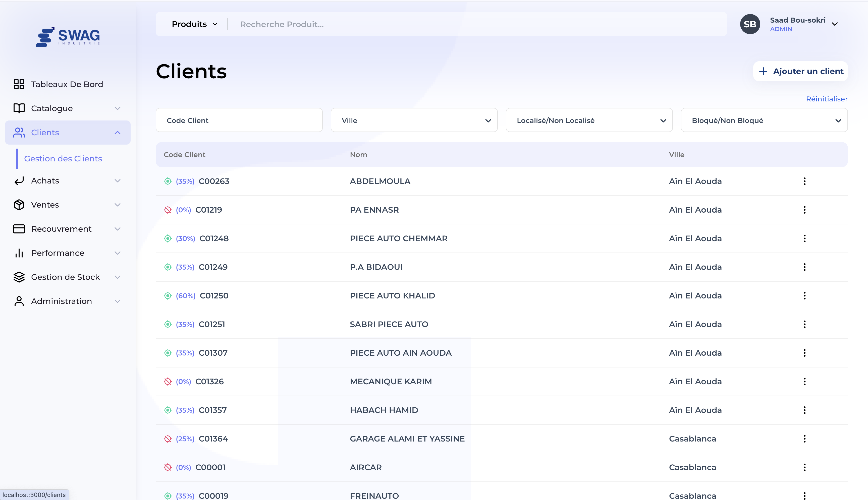Click the Performance bar chart icon

(19, 253)
